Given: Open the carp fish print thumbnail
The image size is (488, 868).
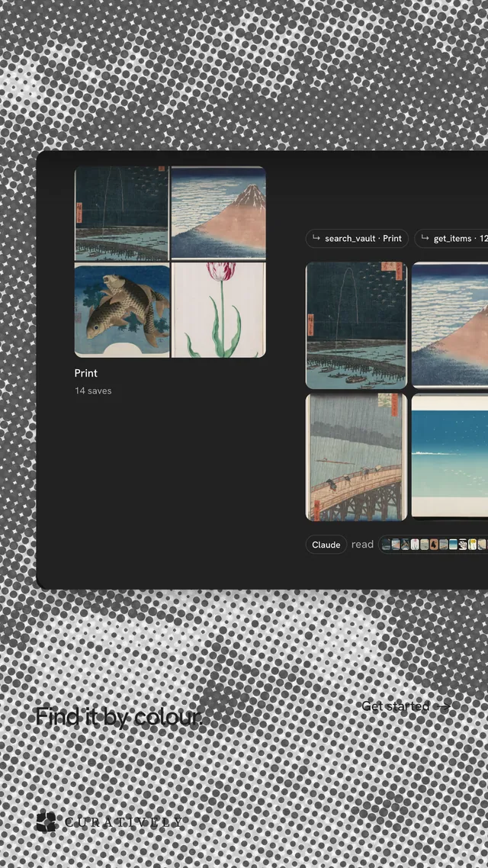Looking at the screenshot, I should (122, 310).
